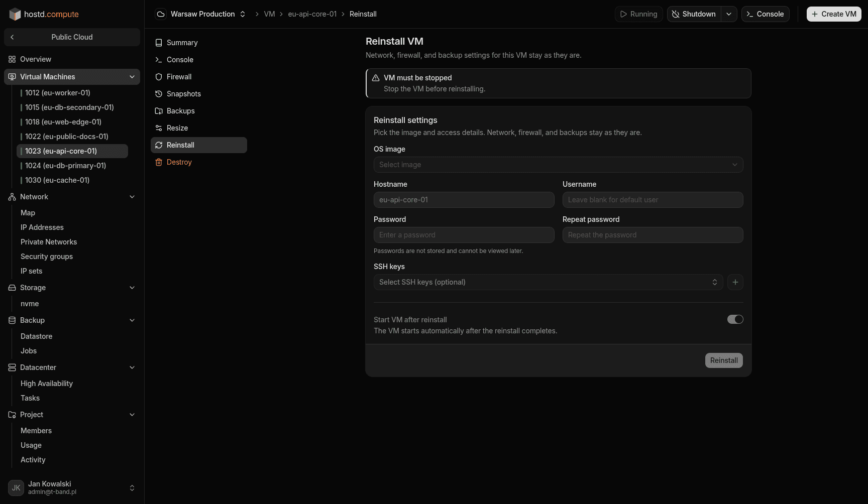The height and width of the screenshot is (504, 868).
Task: Open Backups section in VM menu
Action: tap(199, 111)
